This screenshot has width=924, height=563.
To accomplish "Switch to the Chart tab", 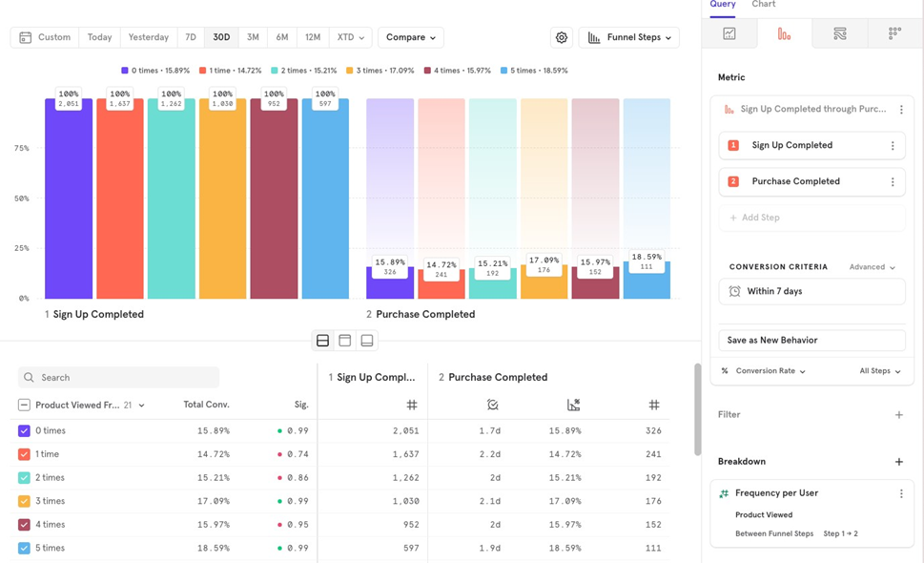I will [763, 5].
